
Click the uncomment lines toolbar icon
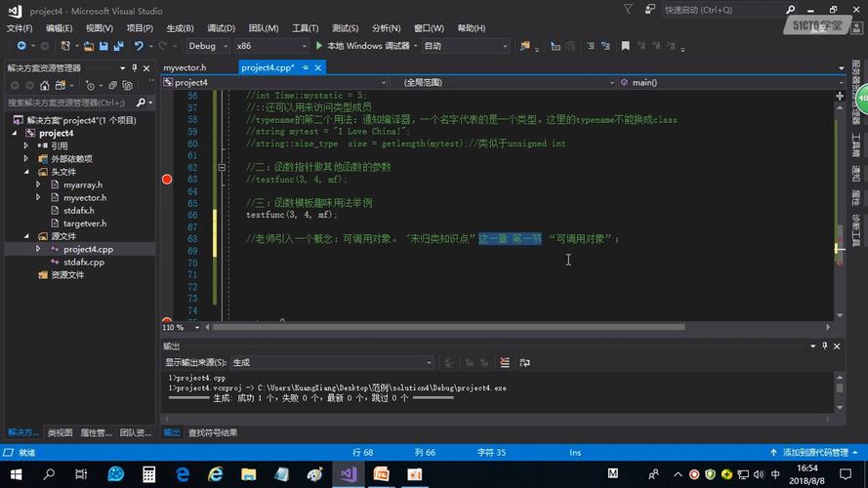(x=605, y=46)
